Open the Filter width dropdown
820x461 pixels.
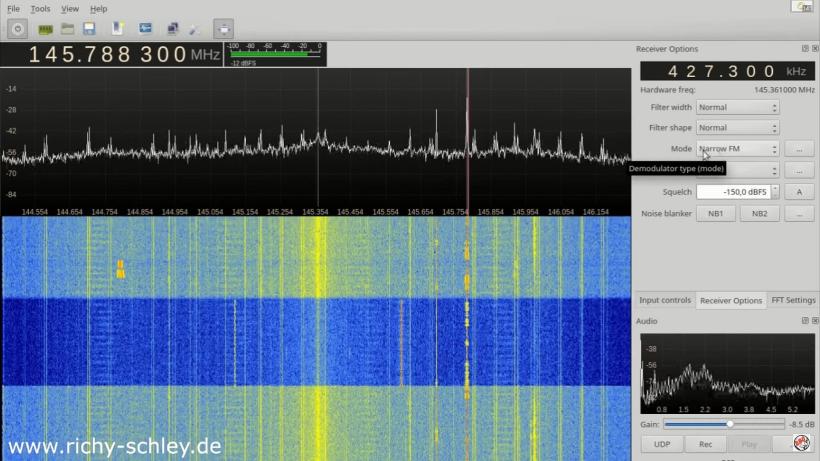(x=737, y=107)
